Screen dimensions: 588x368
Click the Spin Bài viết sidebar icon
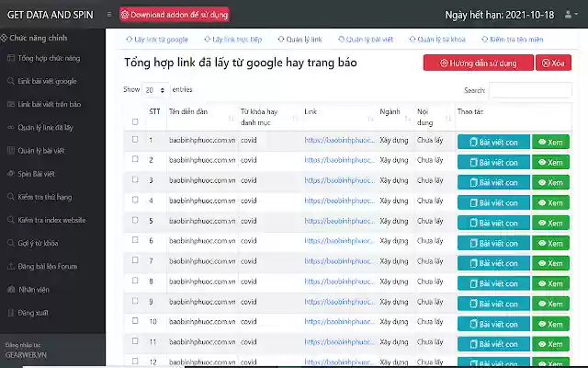(9, 173)
